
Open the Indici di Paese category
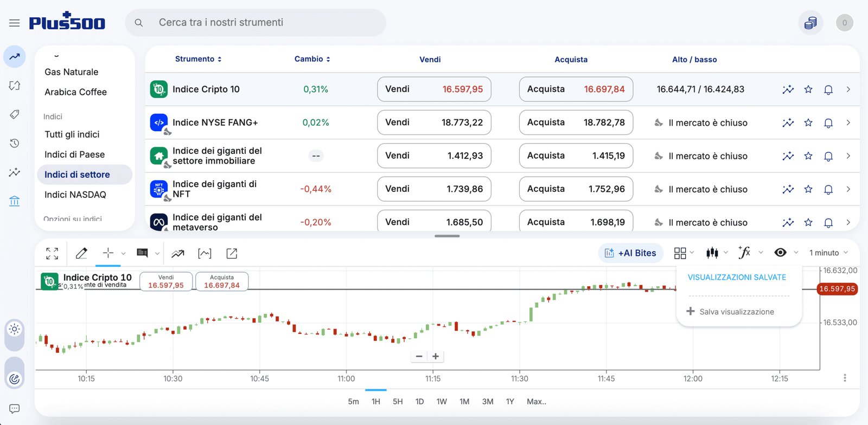coord(75,154)
